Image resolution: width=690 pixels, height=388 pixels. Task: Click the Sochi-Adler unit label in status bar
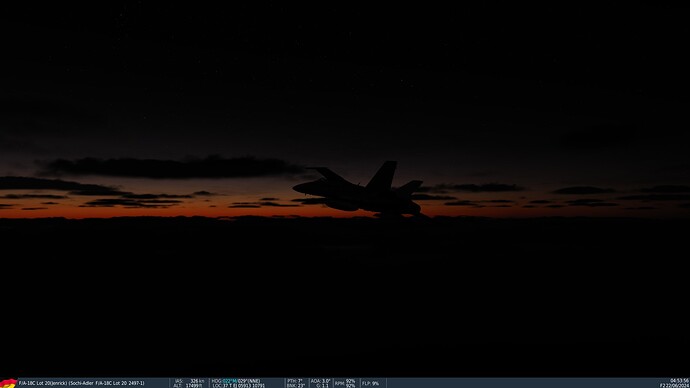pos(106,383)
